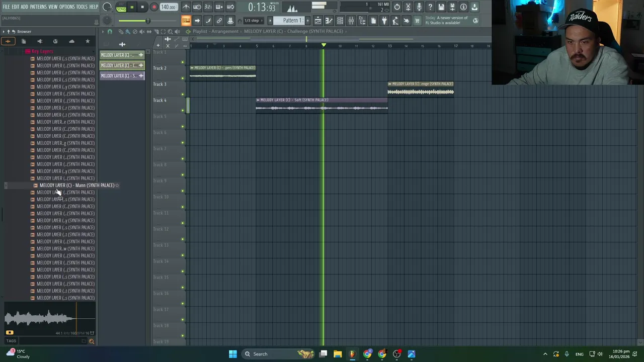Image resolution: width=644 pixels, height=362 pixels.
Task: Favorite the Mann sample star icon
Action: coord(117,186)
